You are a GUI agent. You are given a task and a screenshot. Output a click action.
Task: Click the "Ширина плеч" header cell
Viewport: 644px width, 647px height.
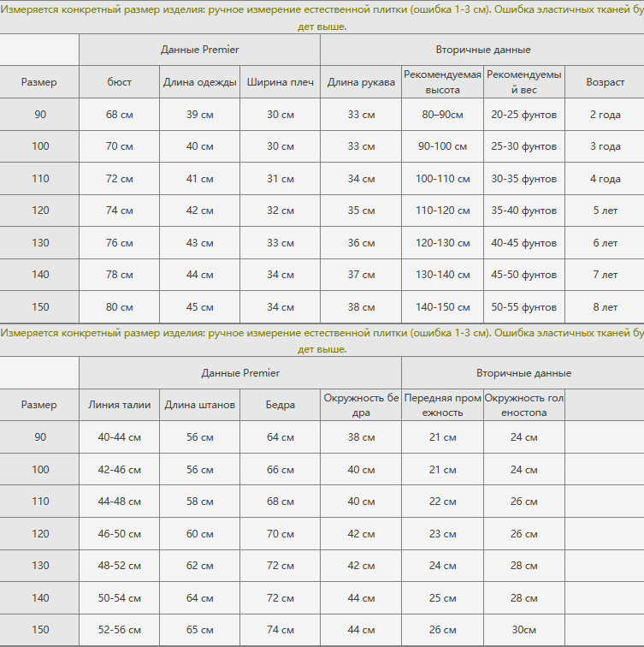click(x=280, y=82)
